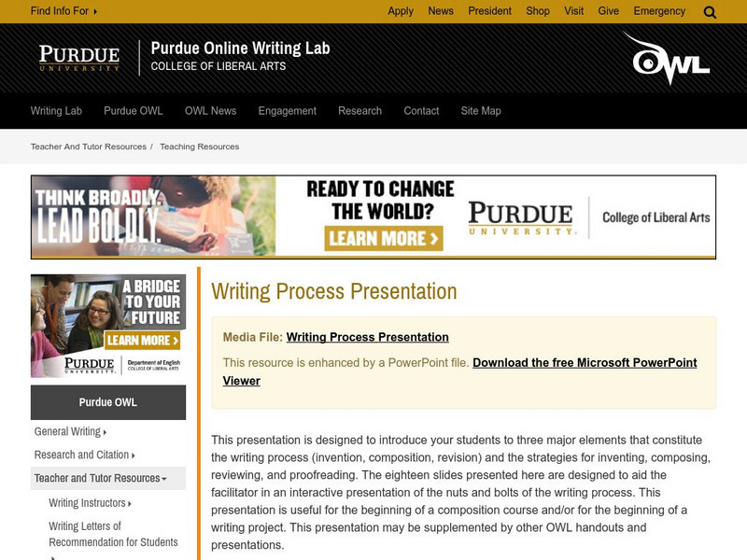The image size is (747, 560).
Task: Open the Emergency link
Action: click(x=659, y=11)
